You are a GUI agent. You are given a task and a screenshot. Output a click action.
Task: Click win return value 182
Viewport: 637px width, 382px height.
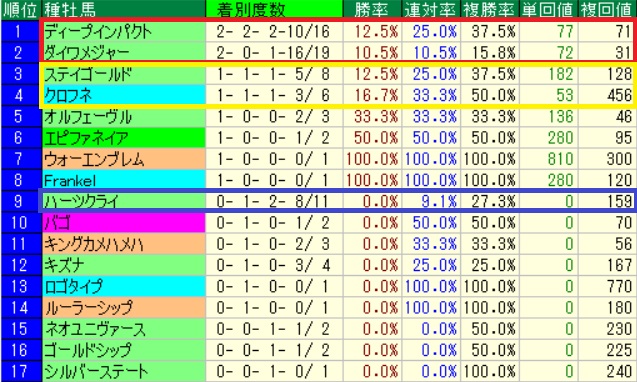click(560, 74)
